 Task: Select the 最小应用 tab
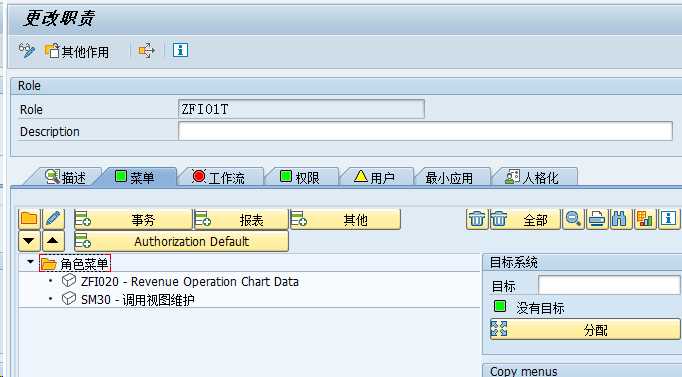[450, 177]
